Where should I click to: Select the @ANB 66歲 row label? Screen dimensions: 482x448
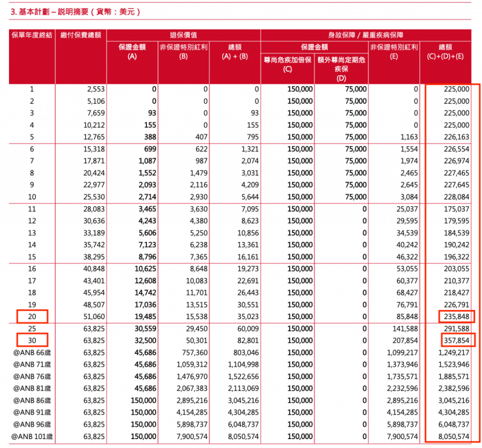click(x=32, y=352)
